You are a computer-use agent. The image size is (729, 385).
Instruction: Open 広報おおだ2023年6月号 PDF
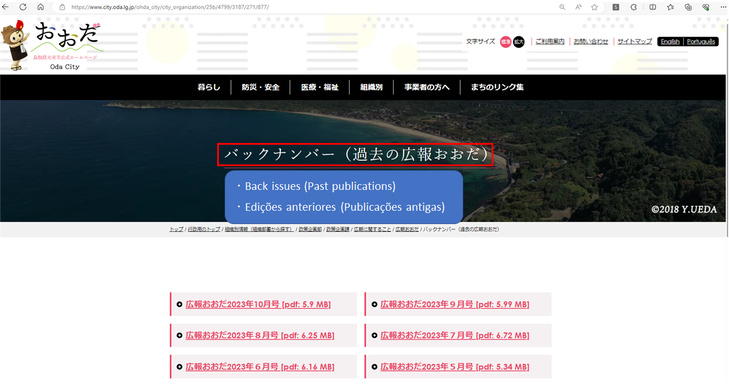[x=260, y=366]
